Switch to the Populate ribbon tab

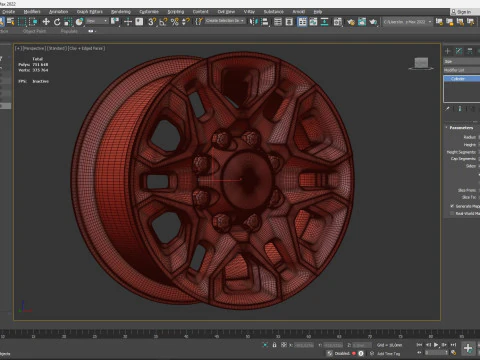[x=69, y=31]
